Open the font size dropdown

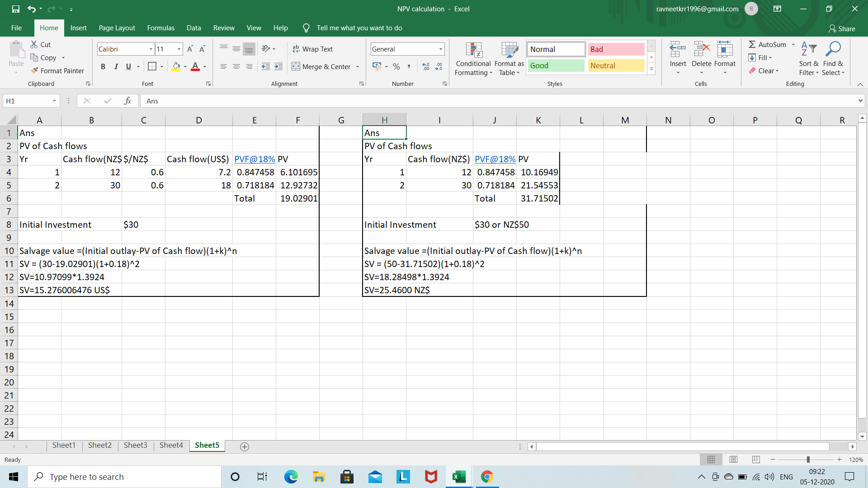click(x=179, y=49)
